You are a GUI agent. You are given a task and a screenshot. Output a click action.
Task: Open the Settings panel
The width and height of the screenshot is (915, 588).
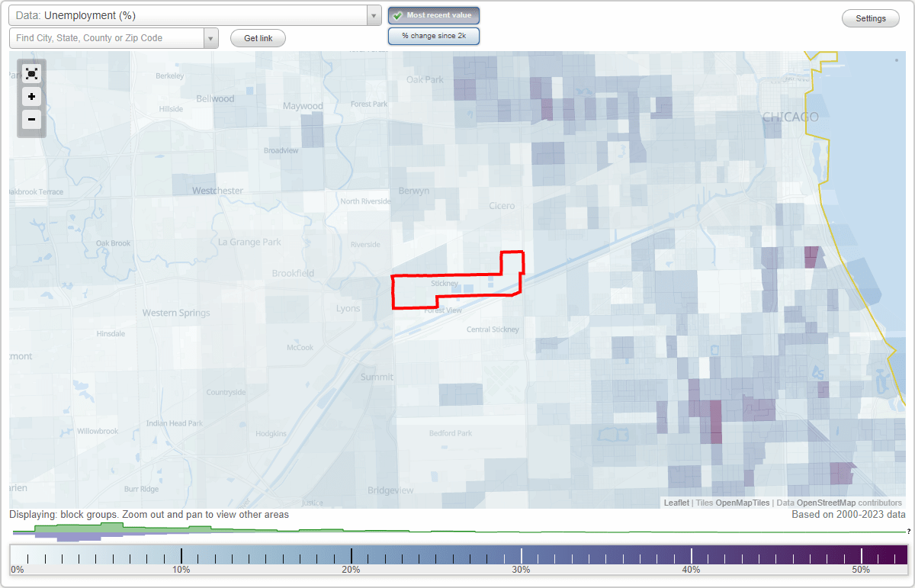click(870, 18)
